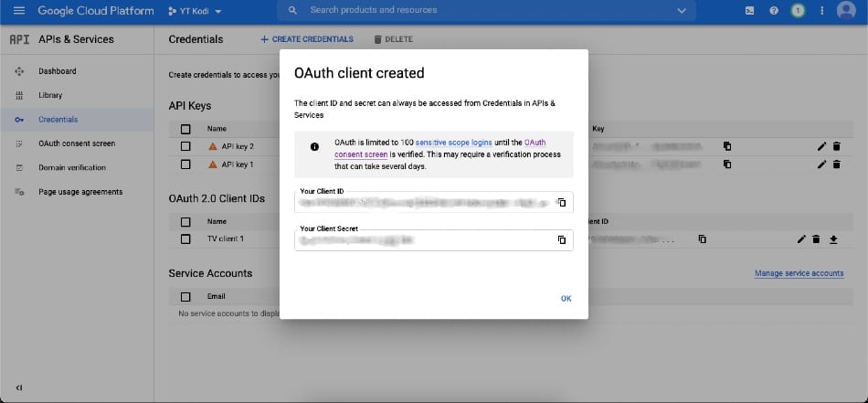Copy the Client ID to clipboard
The image size is (868, 403).
pos(561,202)
